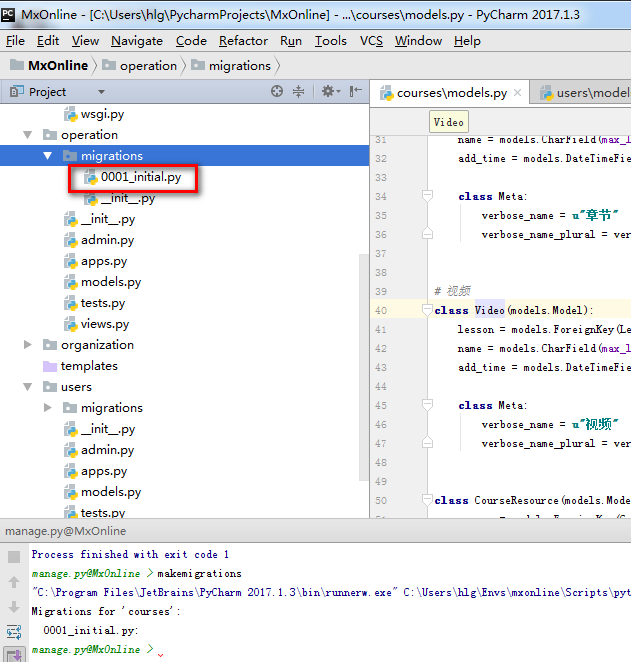Click migrations in the breadcrumb bar
Screen dimensions: 631x662
(231, 66)
